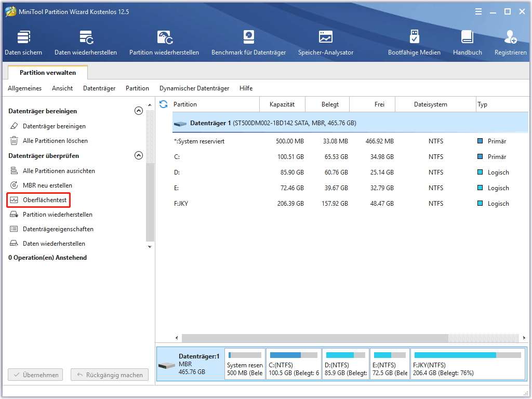
Task: Click sidebar scrollbar down arrow
Action: 150,247
